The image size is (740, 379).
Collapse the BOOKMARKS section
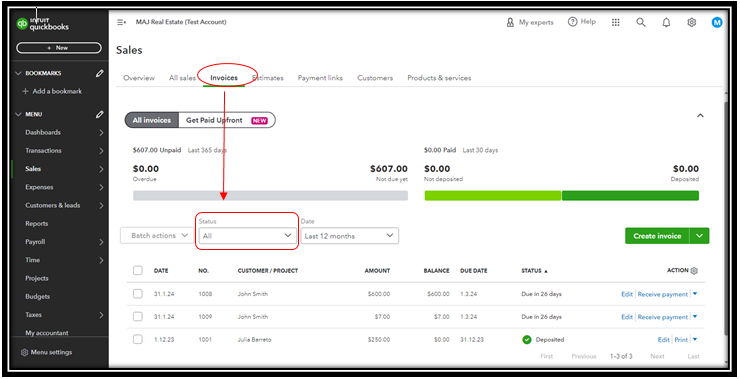pos(19,73)
